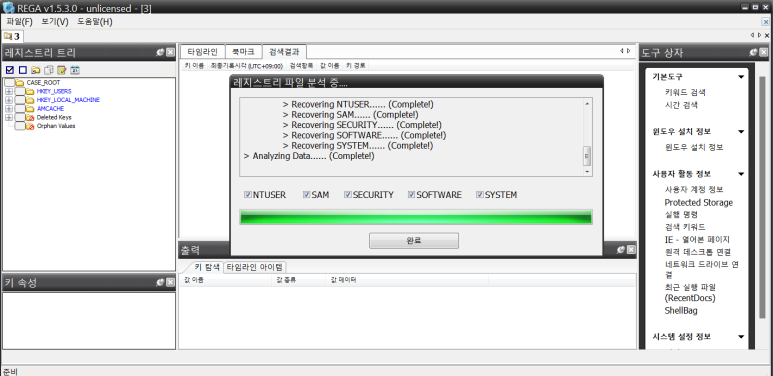Expand the AMCACHE tree node

(9, 109)
